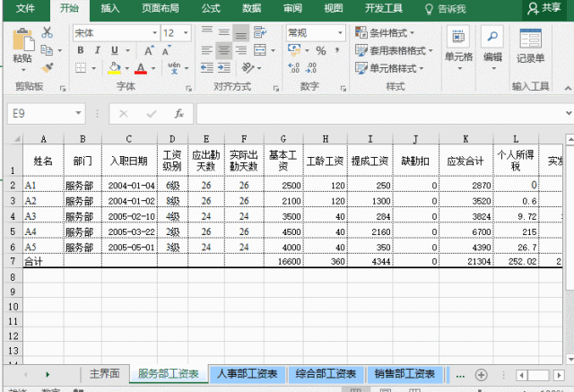The width and height of the screenshot is (574, 392).
Task: Click the Insert Function fx icon
Action: point(178,113)
